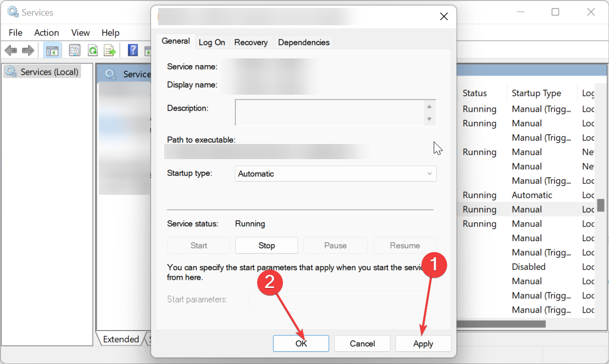Open Properties via the toolbar icon
Viewport: 609px width, 364px height.
[75, 50]
